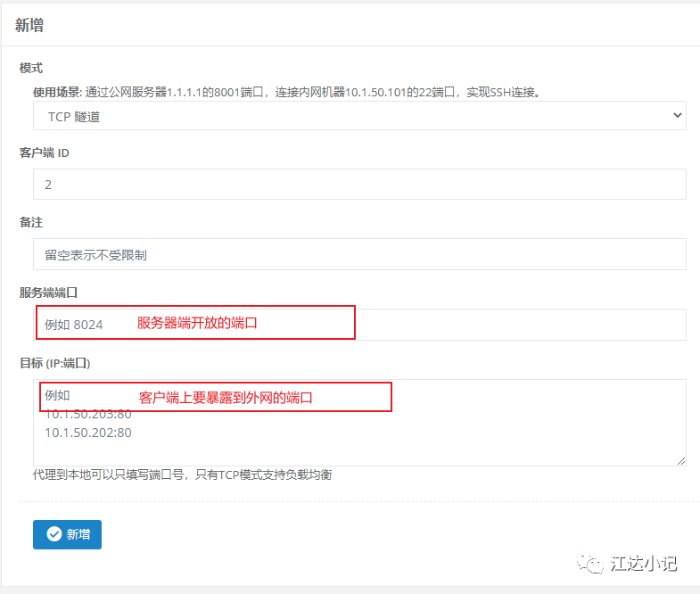
Task: Click the 模式 label
Action: [x=31, y=68]
